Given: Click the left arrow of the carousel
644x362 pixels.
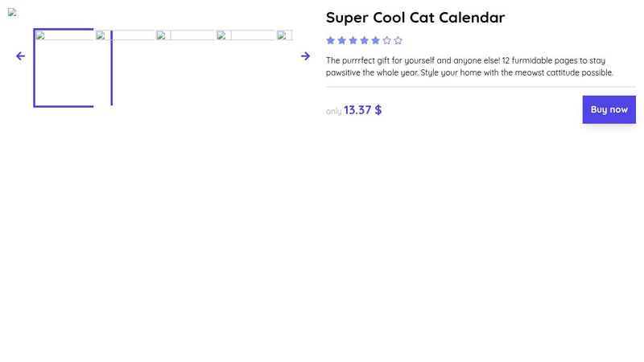Looking at the screenshot, I should 21,56.
